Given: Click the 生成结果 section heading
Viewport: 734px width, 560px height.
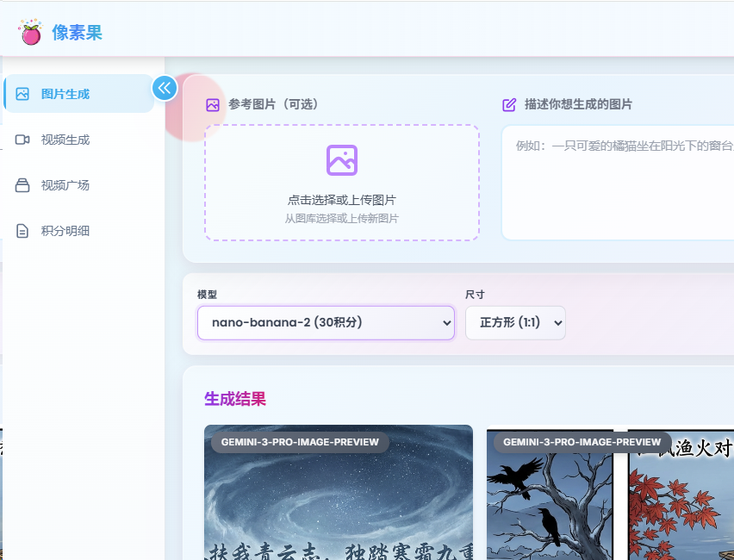Looking at the screenshot, I should coord(235,399).
